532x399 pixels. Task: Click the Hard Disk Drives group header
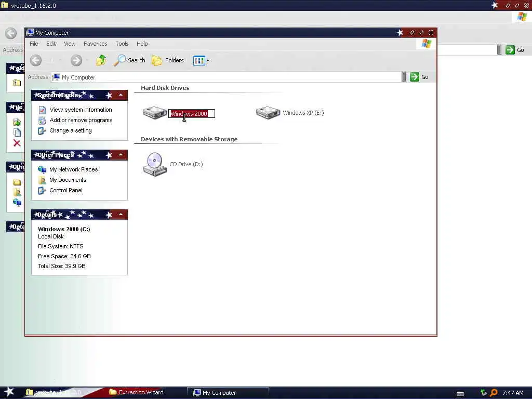(x=165, y=88)
